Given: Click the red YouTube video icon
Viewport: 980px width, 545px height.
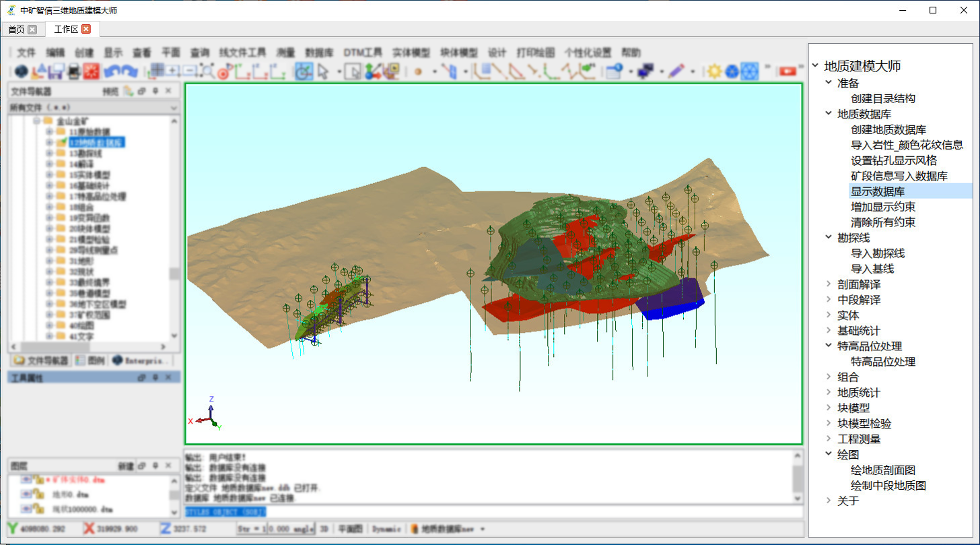Looking at the screenshot, I should pos(787,71).
